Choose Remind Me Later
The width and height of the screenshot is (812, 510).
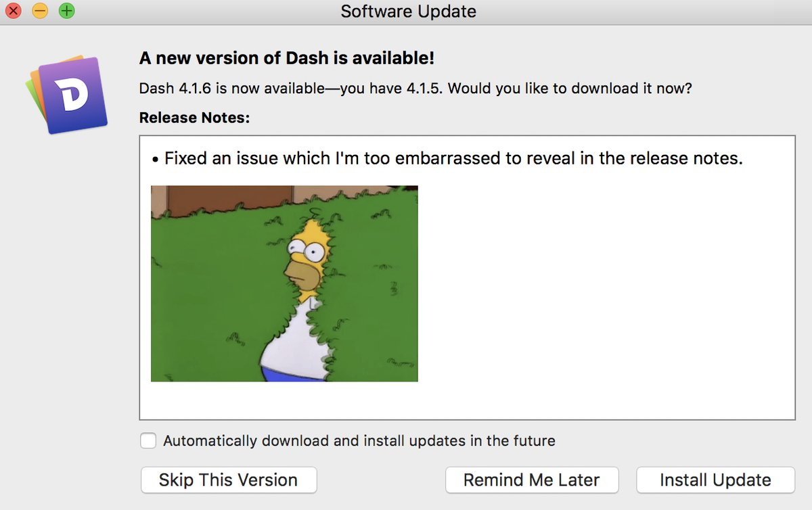pyautogui.click(x=532, y=480)
